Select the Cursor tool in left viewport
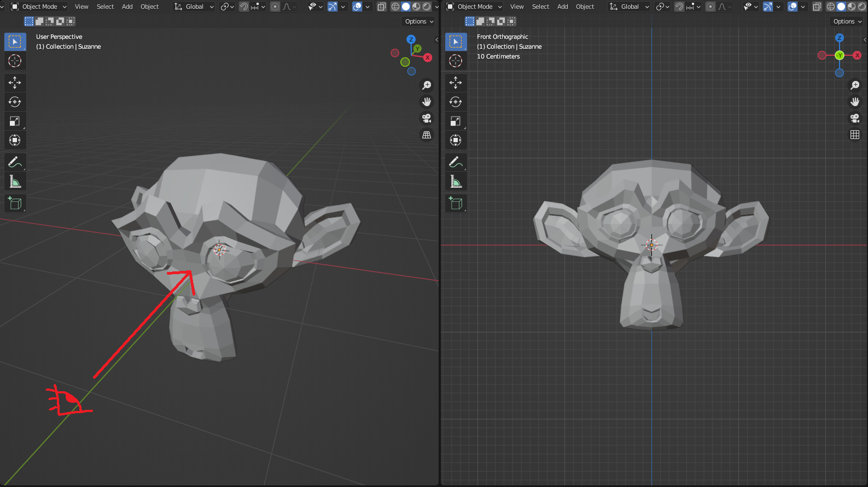868x487 pixels. (x=15, y=61)
